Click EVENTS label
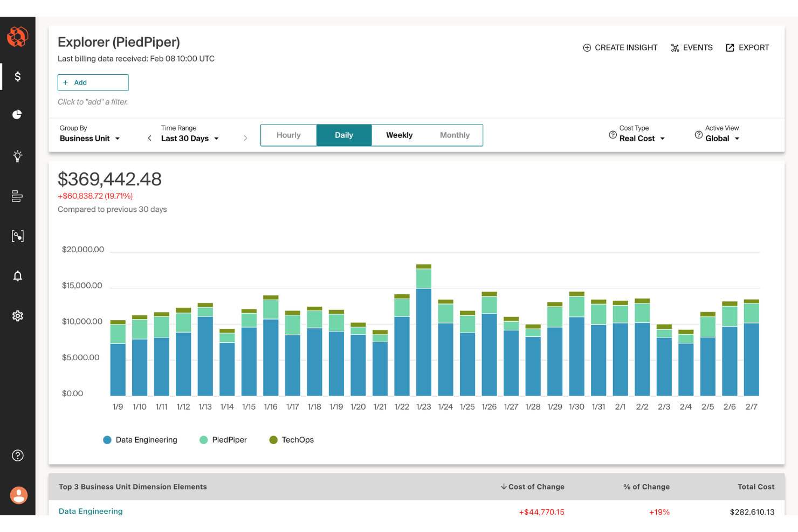 pos(698,48)
